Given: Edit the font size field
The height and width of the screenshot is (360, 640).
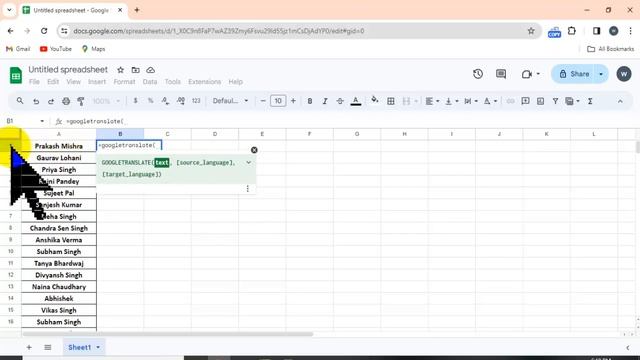Looking at the screenshot, I should coord(278,101).
